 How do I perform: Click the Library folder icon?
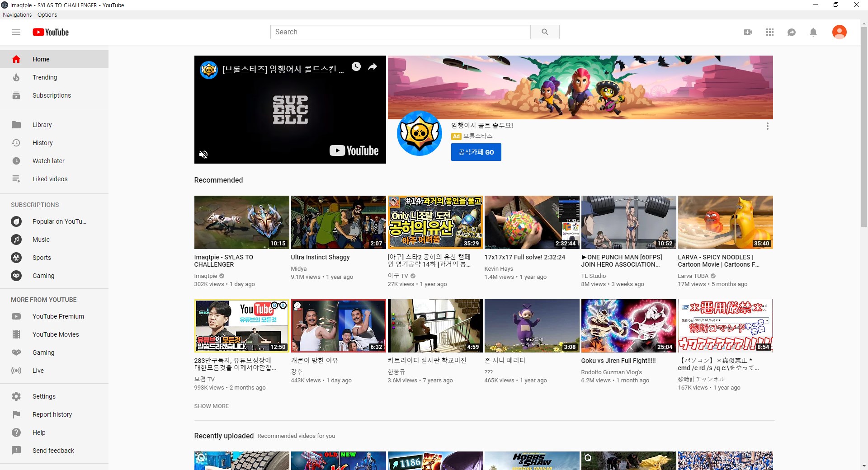16,125
